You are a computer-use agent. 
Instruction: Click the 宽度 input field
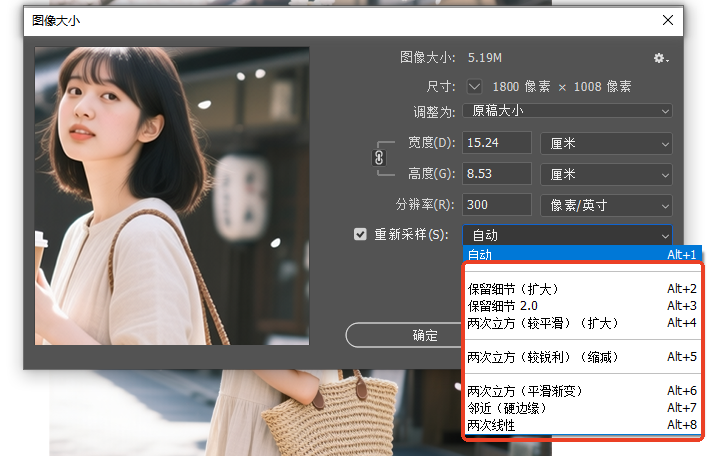tap(496, 143)
